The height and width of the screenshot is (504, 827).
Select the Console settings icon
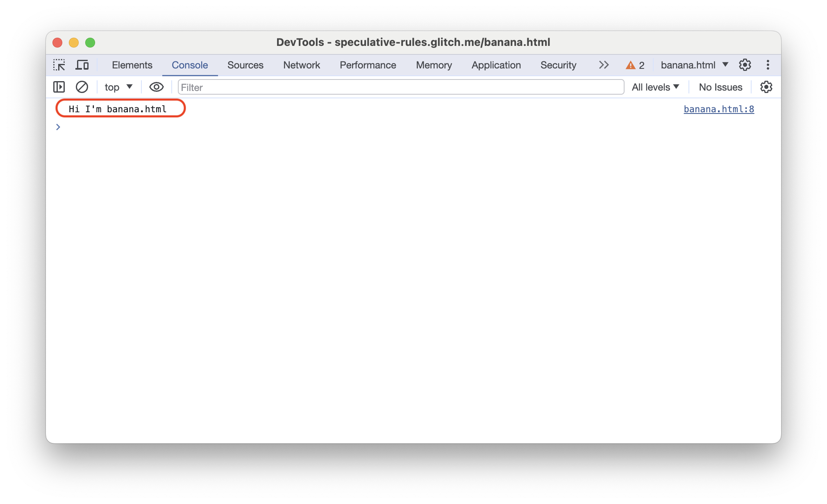click(x=766, y=87)
